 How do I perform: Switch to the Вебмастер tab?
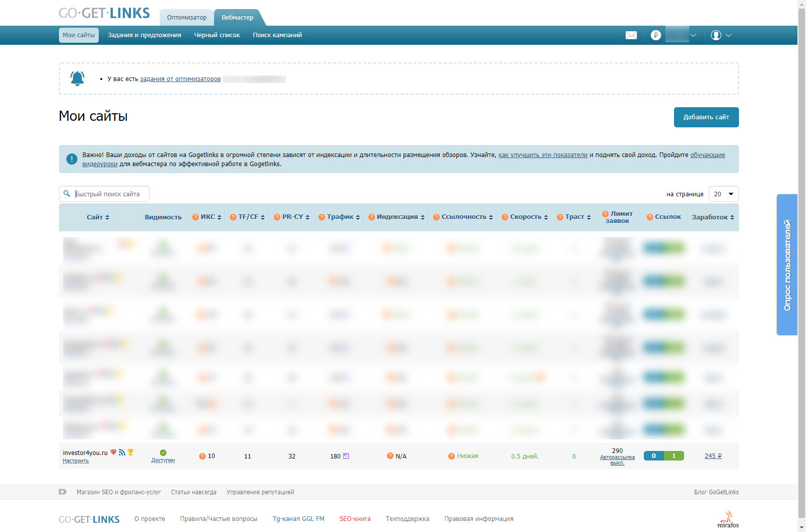click(x=238, y=17)
